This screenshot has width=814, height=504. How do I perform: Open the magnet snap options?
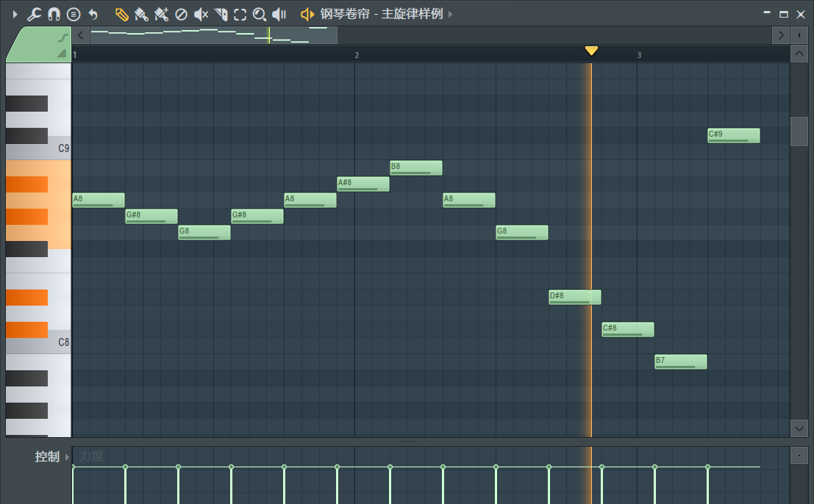pos(54,15)
